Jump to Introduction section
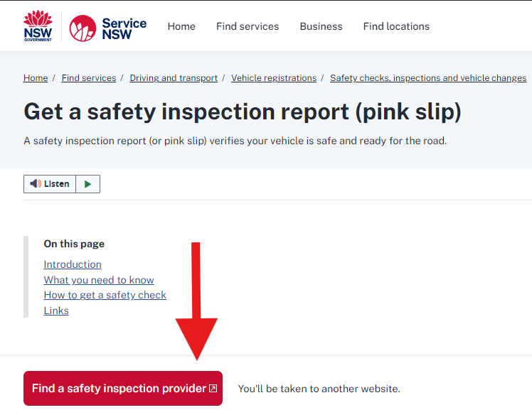This screenshot has height=415, width=532. (73, 264)
